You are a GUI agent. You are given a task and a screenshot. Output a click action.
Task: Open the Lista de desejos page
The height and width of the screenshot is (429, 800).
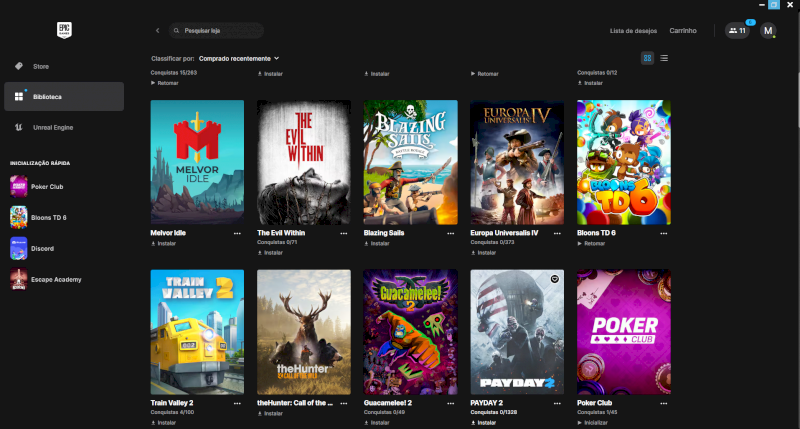(633, 31)
